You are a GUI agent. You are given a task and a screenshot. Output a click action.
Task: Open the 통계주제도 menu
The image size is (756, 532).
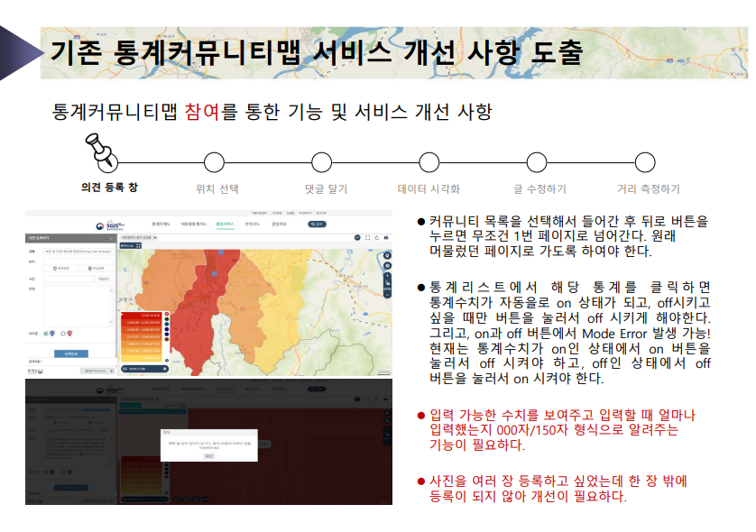pyautogui.click(x=161, y=224)
